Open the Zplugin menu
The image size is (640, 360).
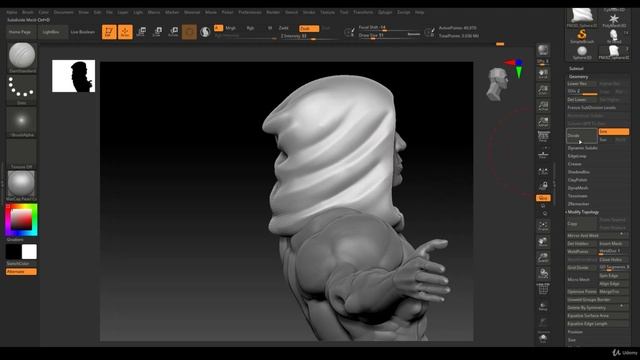[385, 12]
